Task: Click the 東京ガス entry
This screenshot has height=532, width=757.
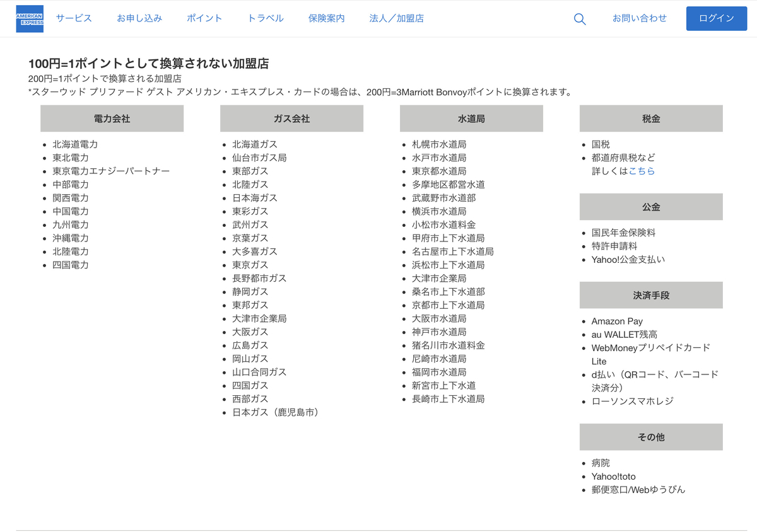Action: point(250,265)
